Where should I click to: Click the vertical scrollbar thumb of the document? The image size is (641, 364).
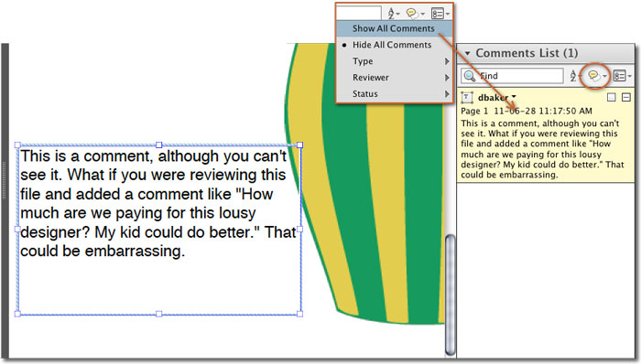pyautogui.click(x=450, y=294)
